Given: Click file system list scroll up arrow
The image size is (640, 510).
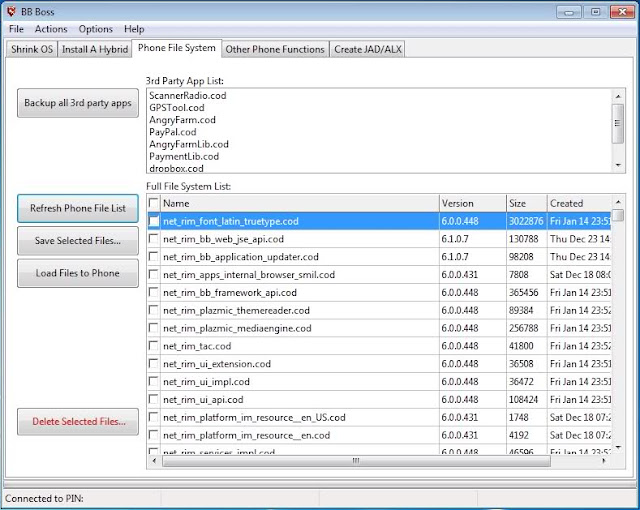Looking at the screenshot, I should (618, 202).
